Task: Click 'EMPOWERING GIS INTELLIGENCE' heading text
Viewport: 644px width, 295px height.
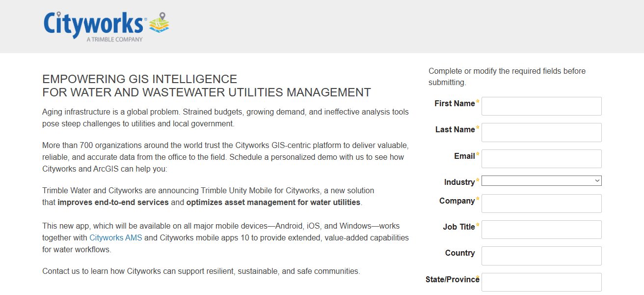Action: [x=140, y=79]
